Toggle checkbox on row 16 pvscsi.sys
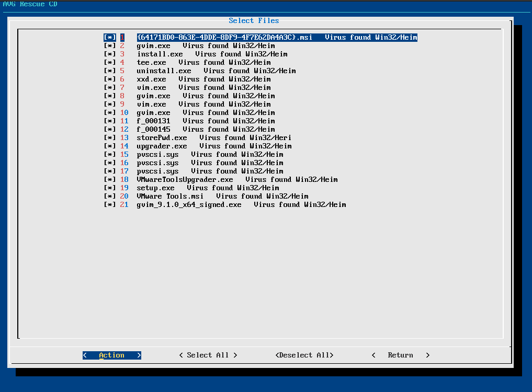Image resolution: width=532 pixels, height=392 pixels. [x=109, y=163]
